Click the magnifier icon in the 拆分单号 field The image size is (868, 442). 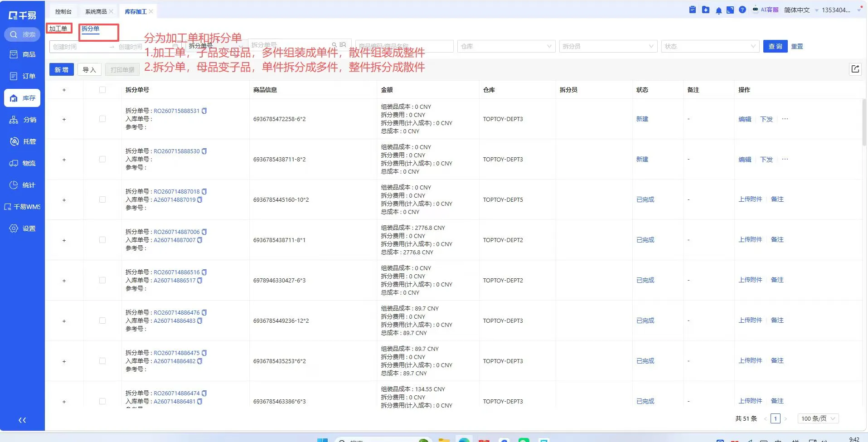pyautogui.click(x=335, y=45)
